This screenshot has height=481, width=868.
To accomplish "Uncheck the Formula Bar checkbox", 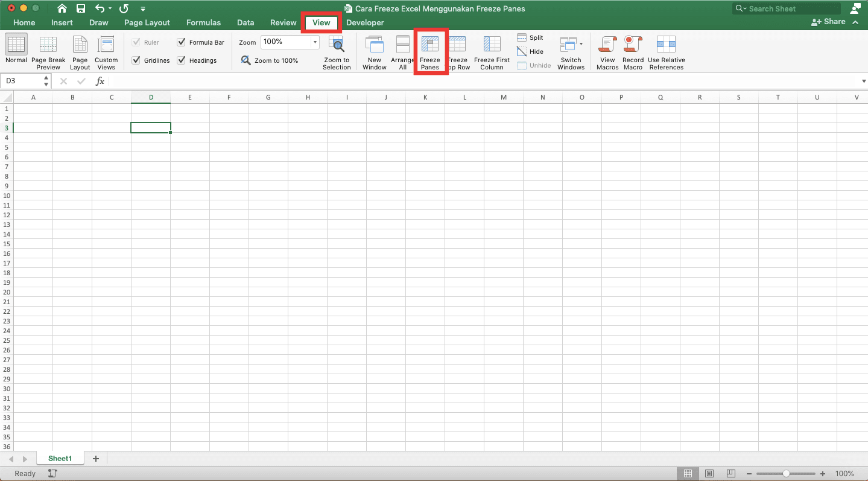I will (x=182, y=42).
